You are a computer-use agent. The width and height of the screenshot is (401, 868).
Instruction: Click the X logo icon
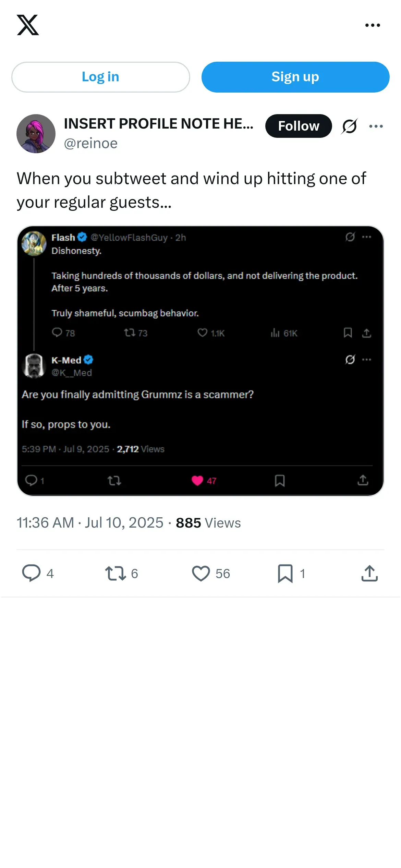(28, 25)
